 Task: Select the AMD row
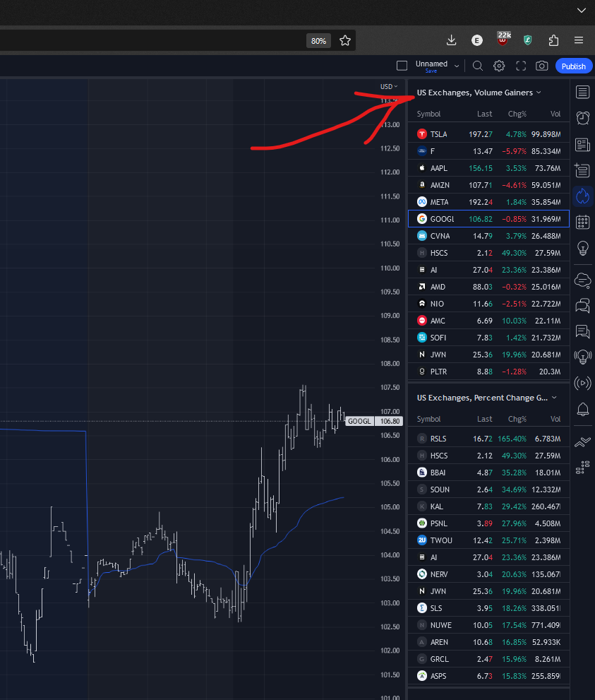488,287
